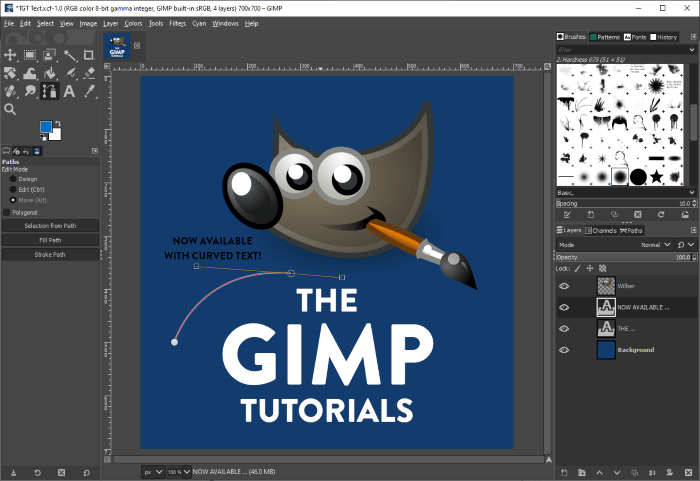700x481 pixels.
Task: Select the Color Picker eyedropper tool
Action: pos(89,91)
